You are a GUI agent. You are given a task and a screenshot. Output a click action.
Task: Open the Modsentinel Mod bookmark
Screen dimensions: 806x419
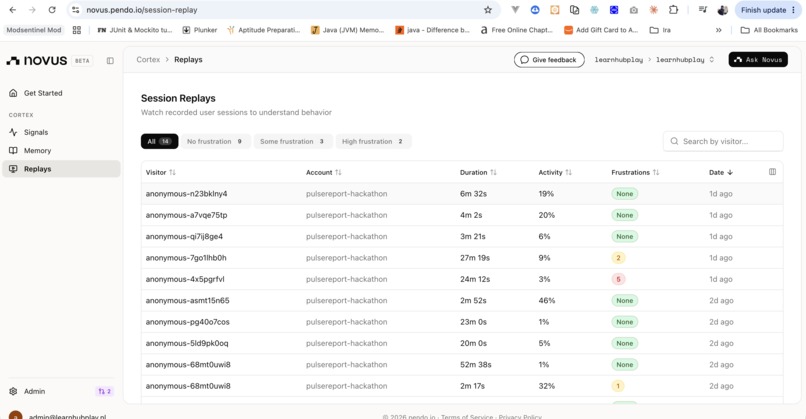(33, 30)
